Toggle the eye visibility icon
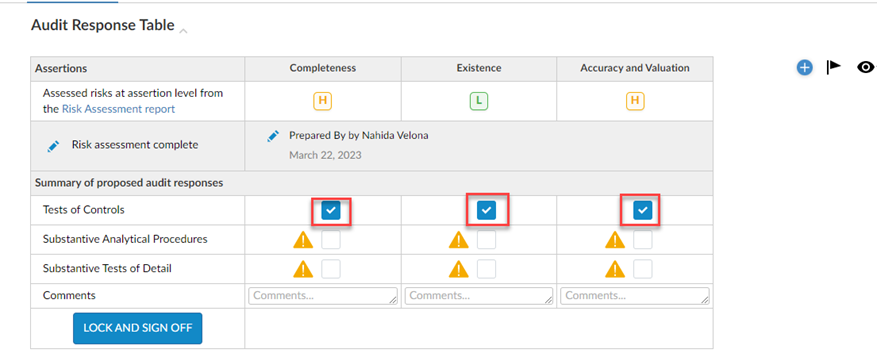877x361 pixels. 866,68
